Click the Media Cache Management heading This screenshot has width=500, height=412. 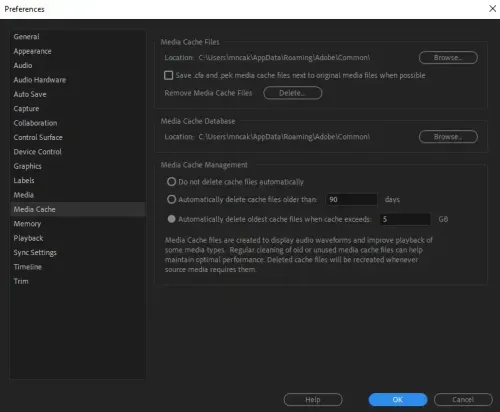(x=204, y=165)
